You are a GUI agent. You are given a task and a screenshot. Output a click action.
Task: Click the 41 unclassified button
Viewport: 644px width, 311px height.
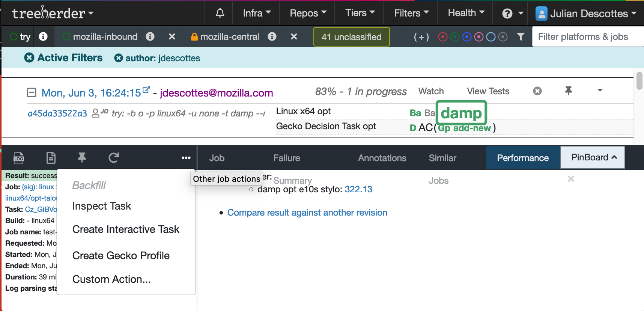coord(351,37)
